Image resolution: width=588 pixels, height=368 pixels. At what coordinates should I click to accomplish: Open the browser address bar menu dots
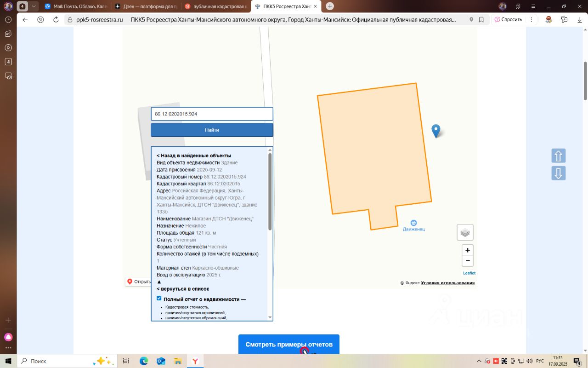tap(531, 20)
